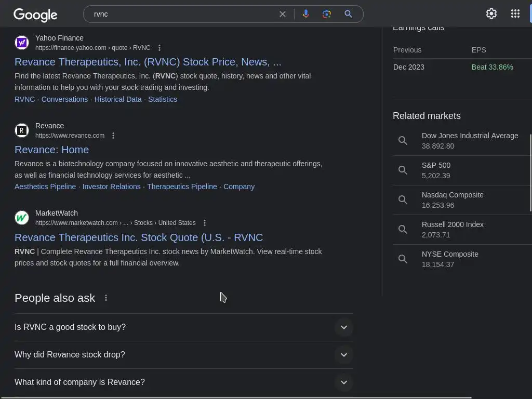Click the horizontal scrollbar at page bottom
Image resolution: width=532 pixels, height=399 pixels.
(235, 397)
